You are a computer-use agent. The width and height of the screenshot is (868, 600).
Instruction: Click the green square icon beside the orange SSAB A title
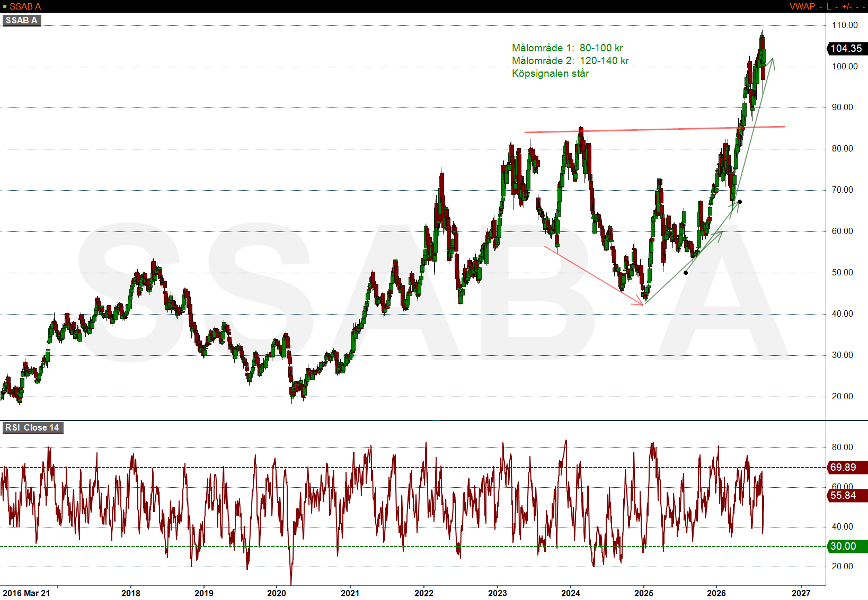point(5,6)
